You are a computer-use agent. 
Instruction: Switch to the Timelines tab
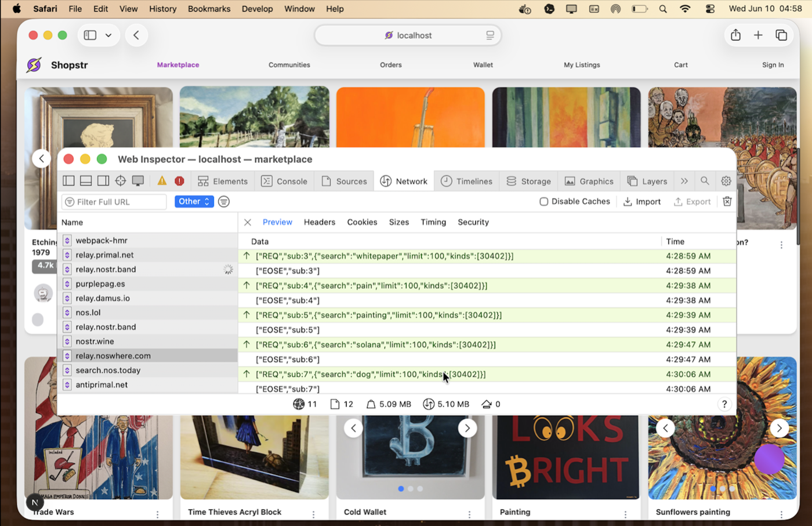(x=466, y=182)
